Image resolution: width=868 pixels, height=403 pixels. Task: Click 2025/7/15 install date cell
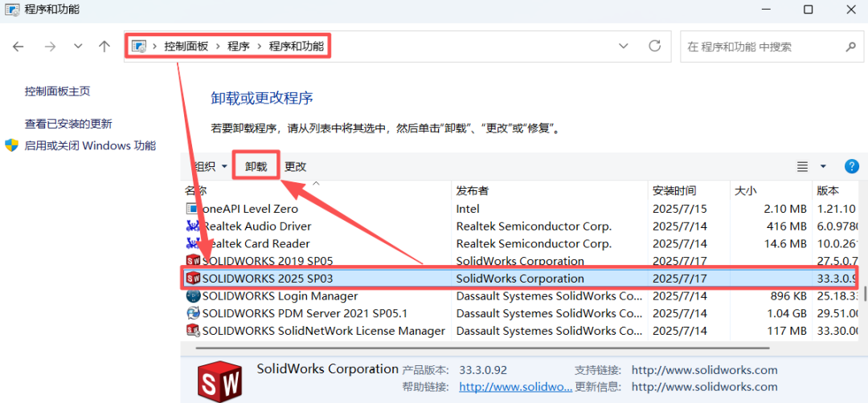[x=680, y=209]
